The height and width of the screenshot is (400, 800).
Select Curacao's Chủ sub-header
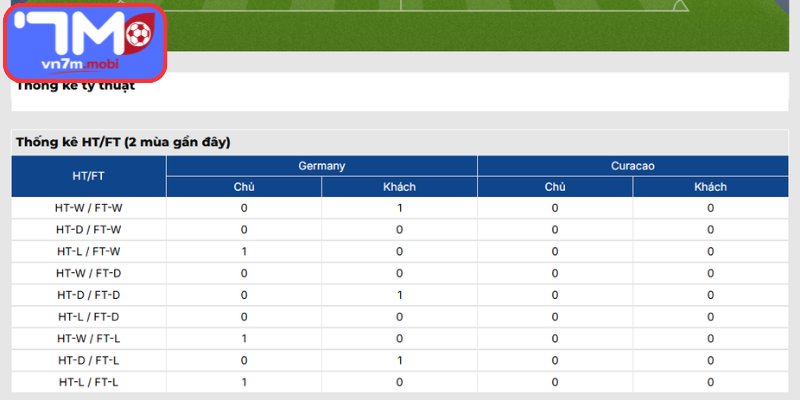pos(555,187)
